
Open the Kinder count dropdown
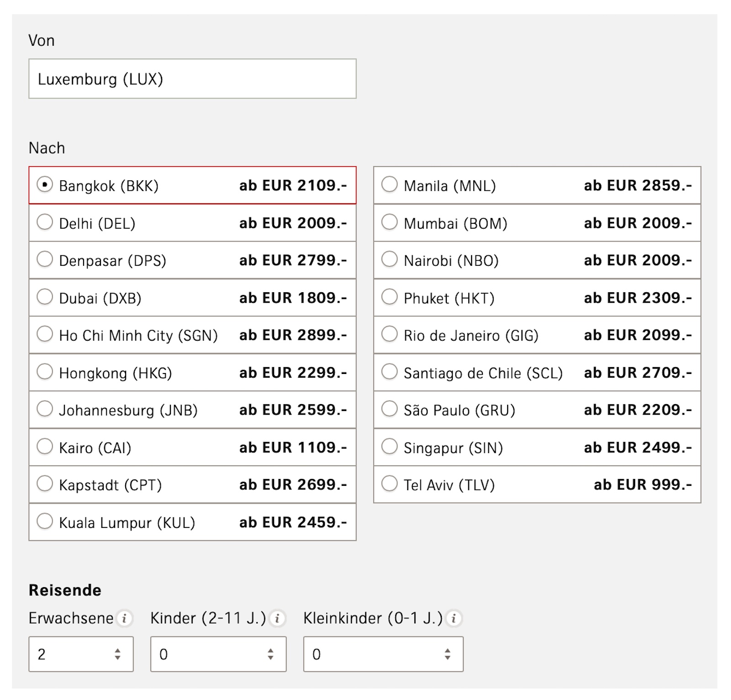pyautogui.click(x=218, y=654)
